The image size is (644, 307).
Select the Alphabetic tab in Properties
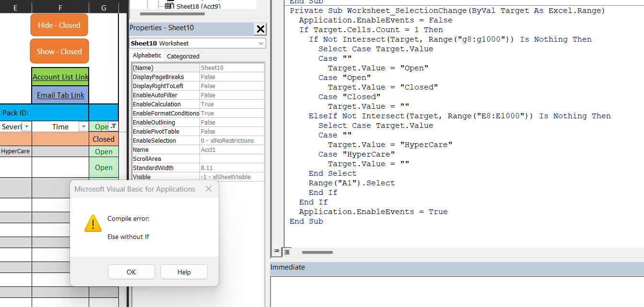point(147,55)
